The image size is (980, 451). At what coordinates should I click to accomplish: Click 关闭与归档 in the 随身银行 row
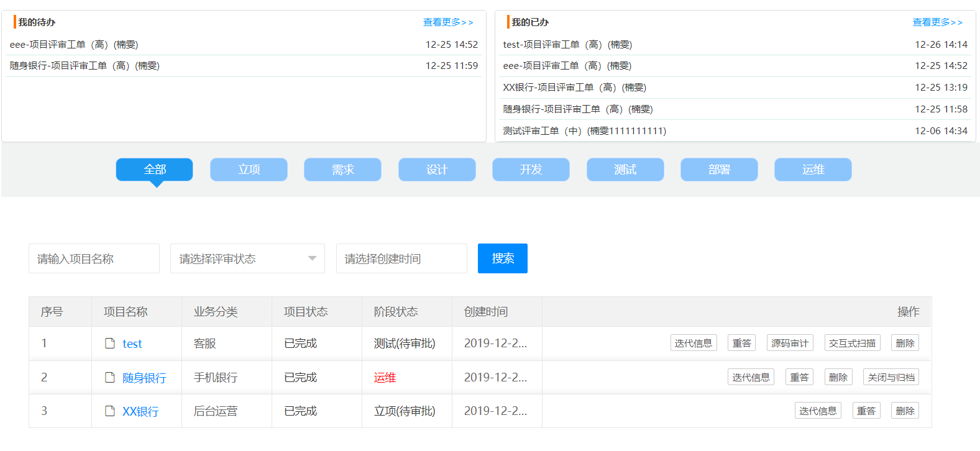coord(891,377)
